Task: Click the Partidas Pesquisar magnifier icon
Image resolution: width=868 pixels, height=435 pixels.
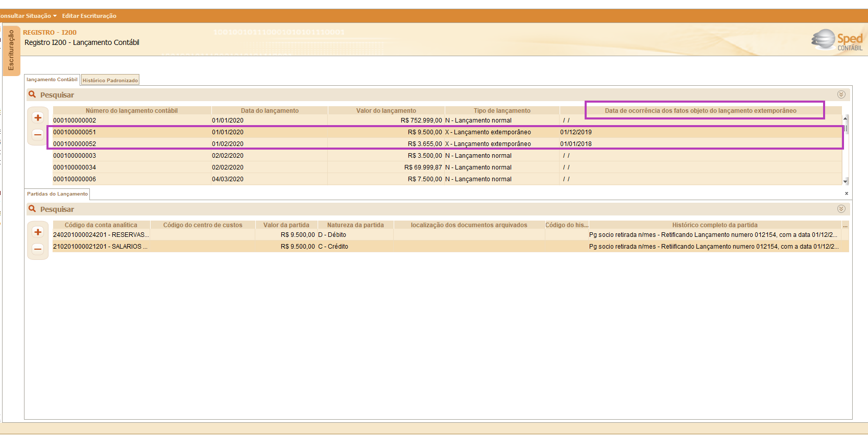Action: (x=32, y=209)
